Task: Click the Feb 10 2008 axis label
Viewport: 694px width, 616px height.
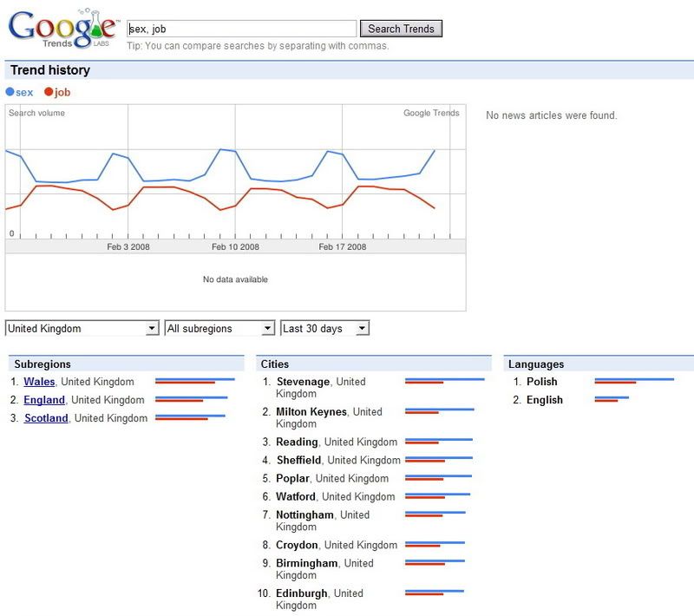Action: (x=235, y=247)
